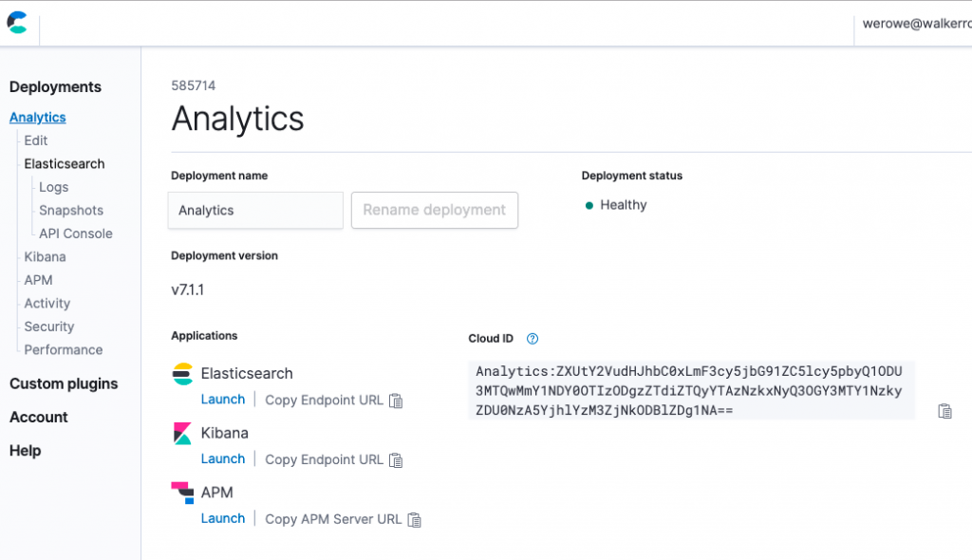Click deployment ID 585714
Image resolution: width=972 pixels, height=560 pixels.
194,86
